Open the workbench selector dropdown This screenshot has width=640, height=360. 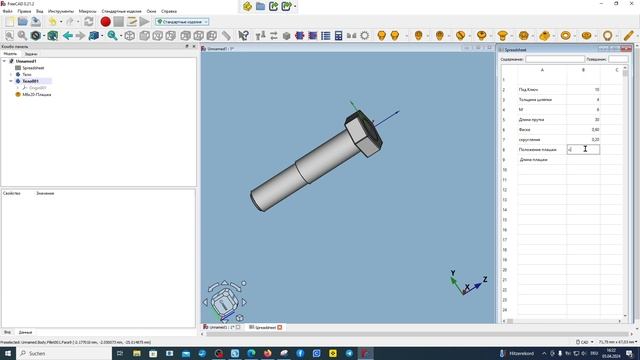tap(182, 22)
